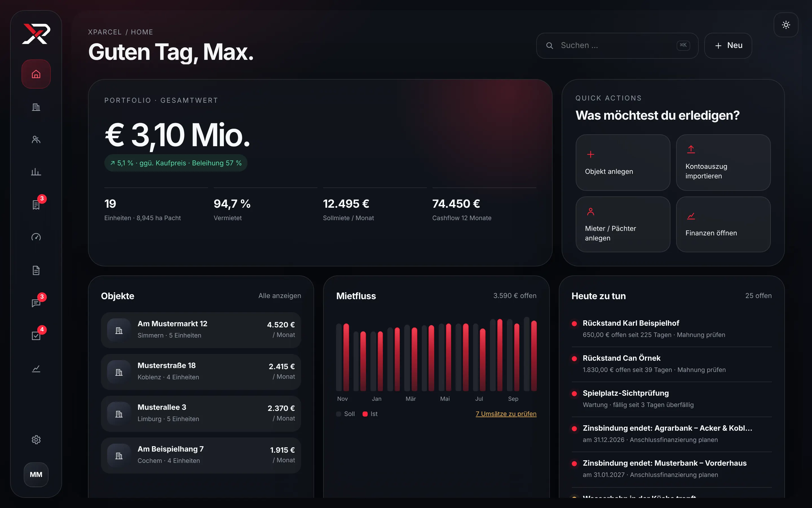
Task: Click Mieter / Pächter anlegen card
Action: pos(623,224)
